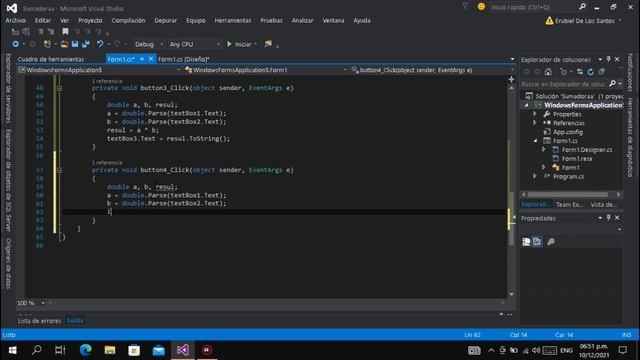Open Visual Studio from the taskbar

tap(183, 350)
